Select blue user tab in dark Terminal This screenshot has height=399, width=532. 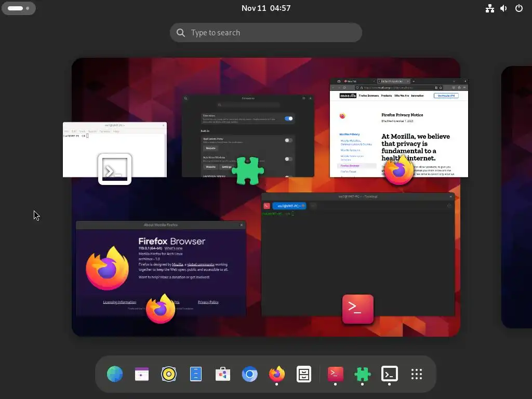(x=289, y=206)
